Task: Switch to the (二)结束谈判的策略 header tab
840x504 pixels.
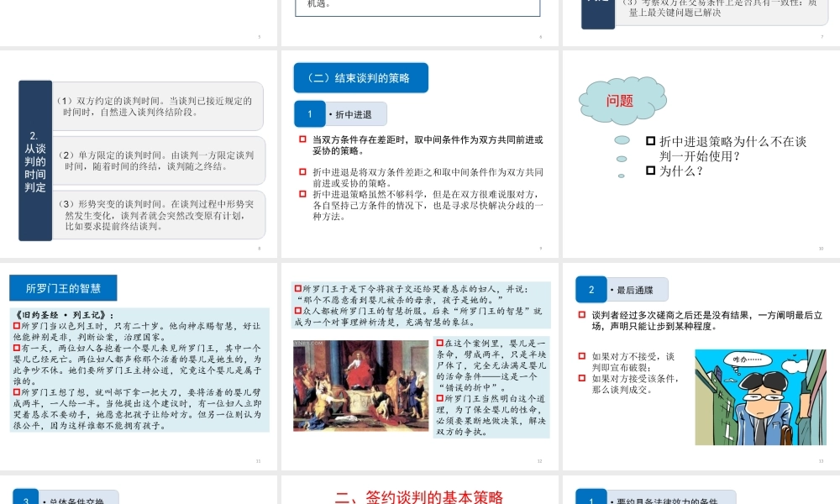Action: (361, 77)
